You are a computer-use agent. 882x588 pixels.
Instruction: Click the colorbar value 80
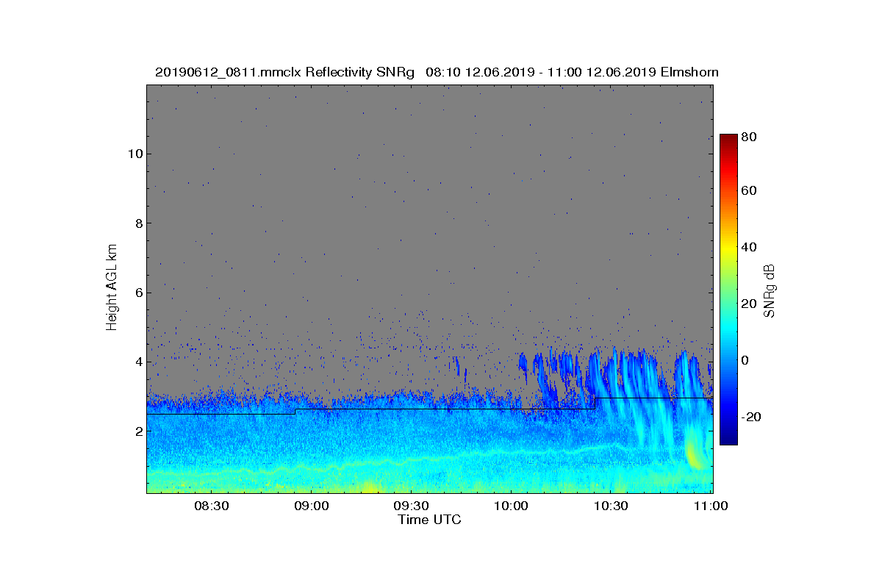(749, 136)
